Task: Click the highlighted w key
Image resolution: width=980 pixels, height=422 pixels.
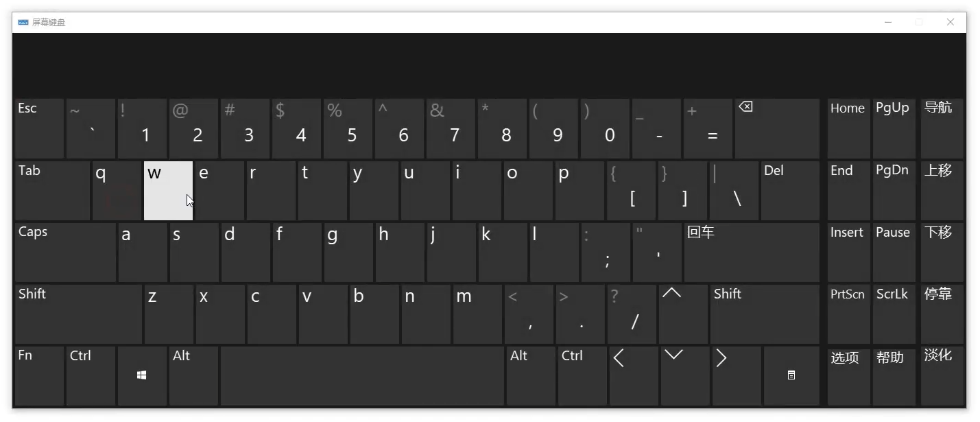Action: pyautogui.click(x=168, y=191)
